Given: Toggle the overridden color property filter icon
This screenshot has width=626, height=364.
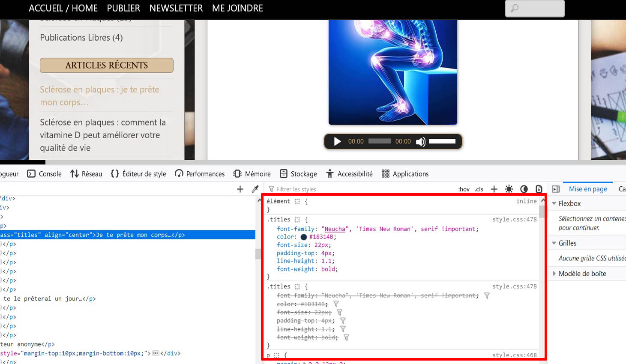Looking at the screenshot, I should tap(336, 304).
